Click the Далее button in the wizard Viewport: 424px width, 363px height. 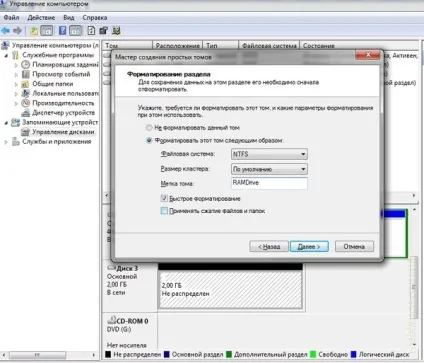coord(309,247)
